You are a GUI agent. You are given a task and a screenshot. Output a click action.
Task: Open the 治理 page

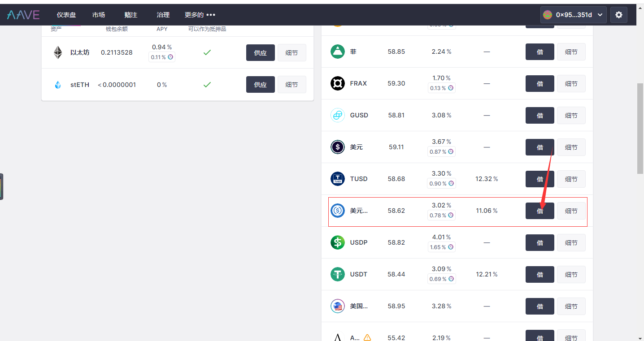pyautogui.click(x=163, y=15)
